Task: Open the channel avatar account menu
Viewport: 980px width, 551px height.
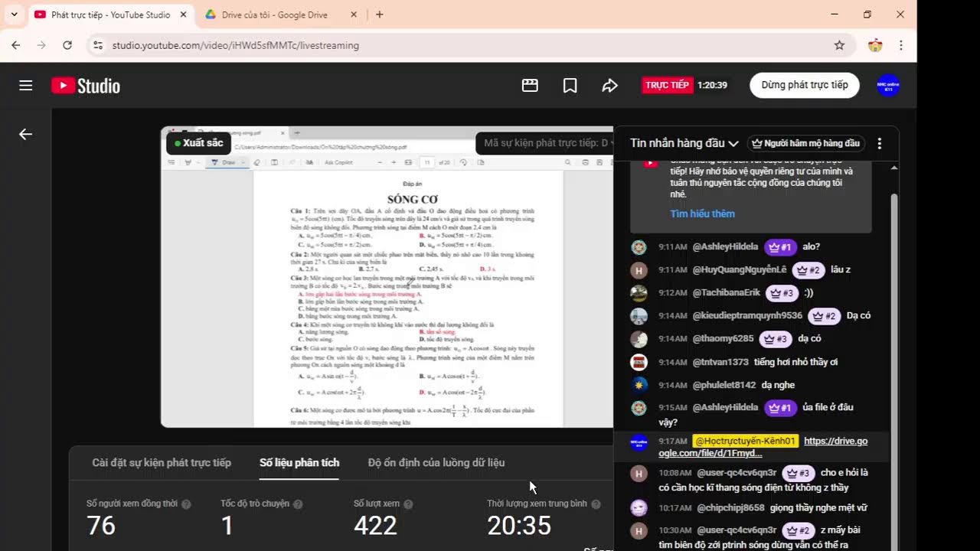Action: [x=888, y=85]
